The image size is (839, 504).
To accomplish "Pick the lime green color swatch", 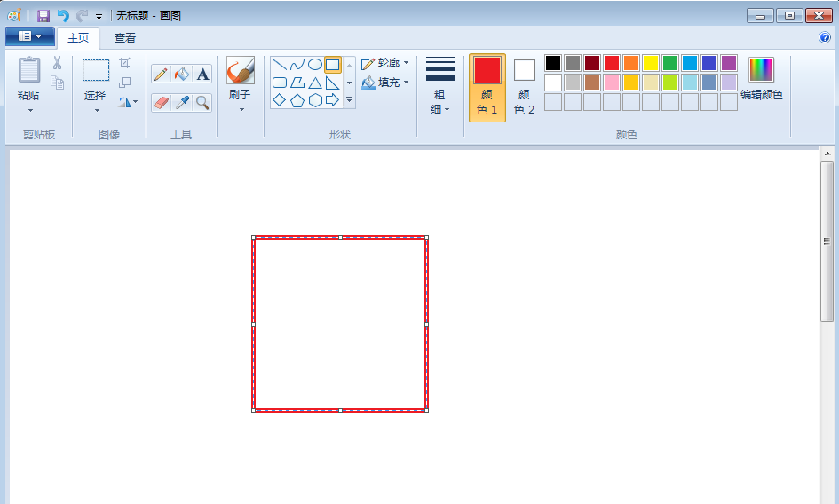I will pos(670,83).
